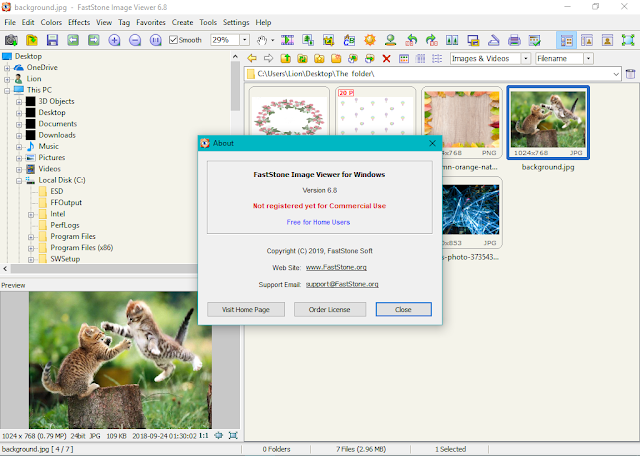
Task: Click the Close button in About dialog
Action: [x=403, y=309]
